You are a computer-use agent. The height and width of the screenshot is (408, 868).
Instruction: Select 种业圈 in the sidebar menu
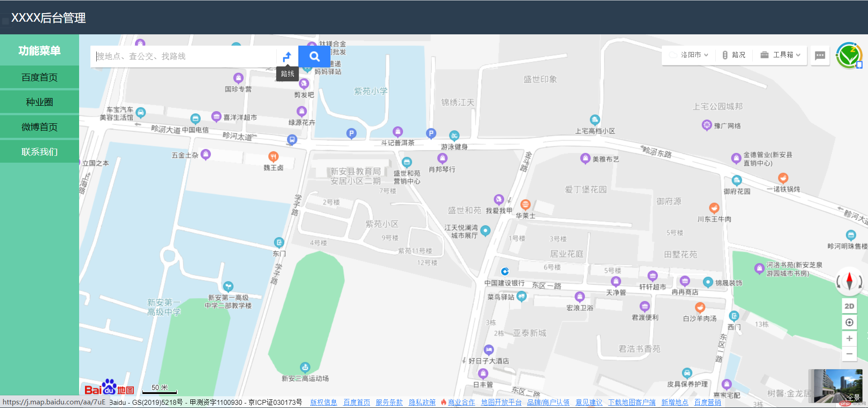click(x=39, y=102)
